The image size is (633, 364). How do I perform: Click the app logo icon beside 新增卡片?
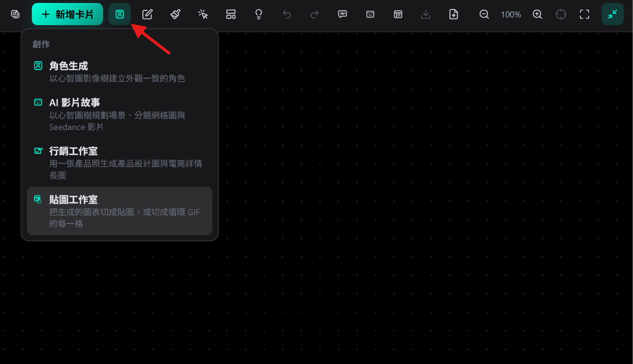15,14
